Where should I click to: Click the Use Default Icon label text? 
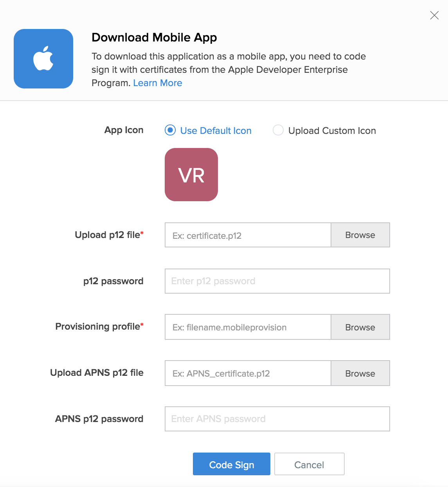216,130
